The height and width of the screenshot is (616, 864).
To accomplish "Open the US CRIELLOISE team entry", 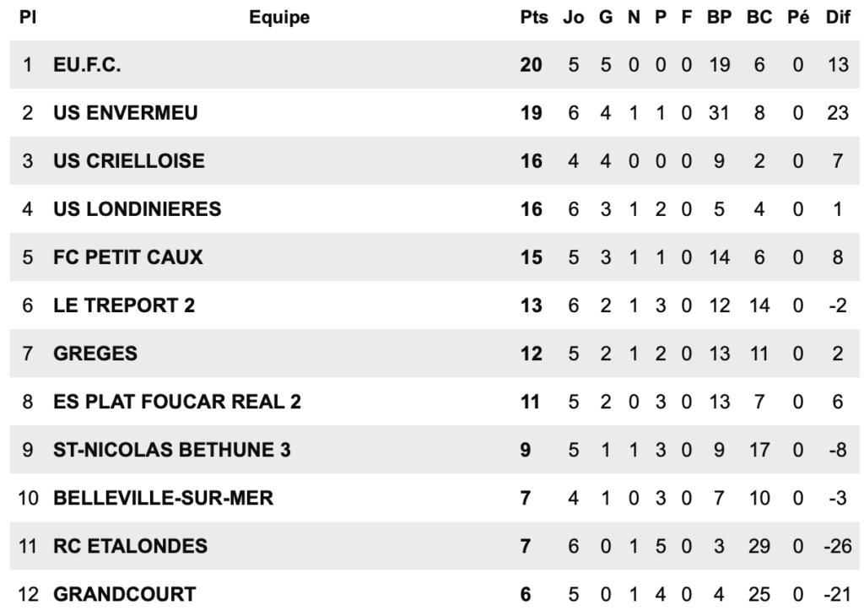I will coord(129,161).
